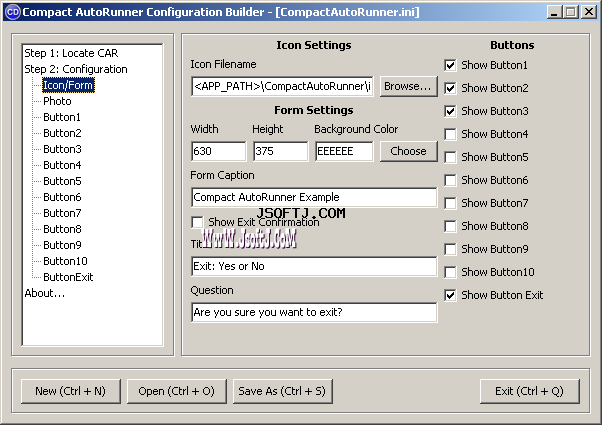The width and height of the screenshot is (602, 425).
Task: Click the Form Caption text field
Action: [314, 197]
